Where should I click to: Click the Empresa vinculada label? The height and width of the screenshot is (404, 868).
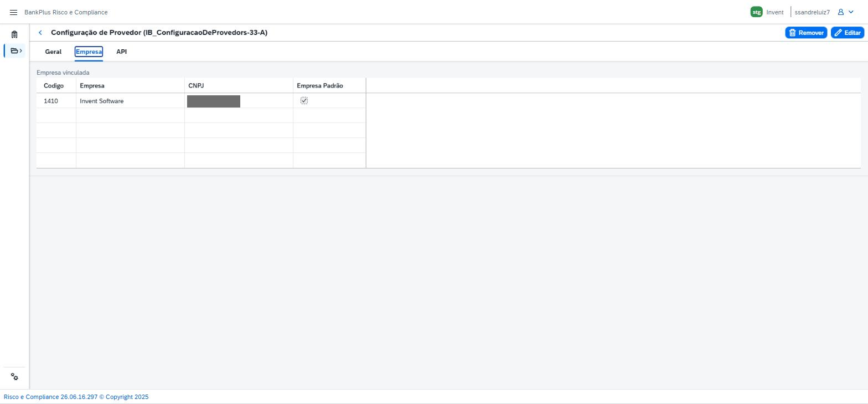63,73
